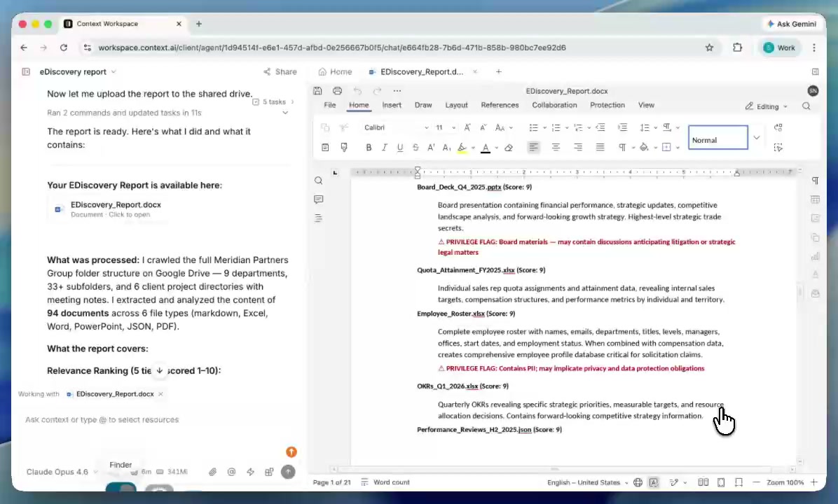Click the search magnifier in ribbon header
This screenshot has width=838, height=504.
tap(806, 106)
